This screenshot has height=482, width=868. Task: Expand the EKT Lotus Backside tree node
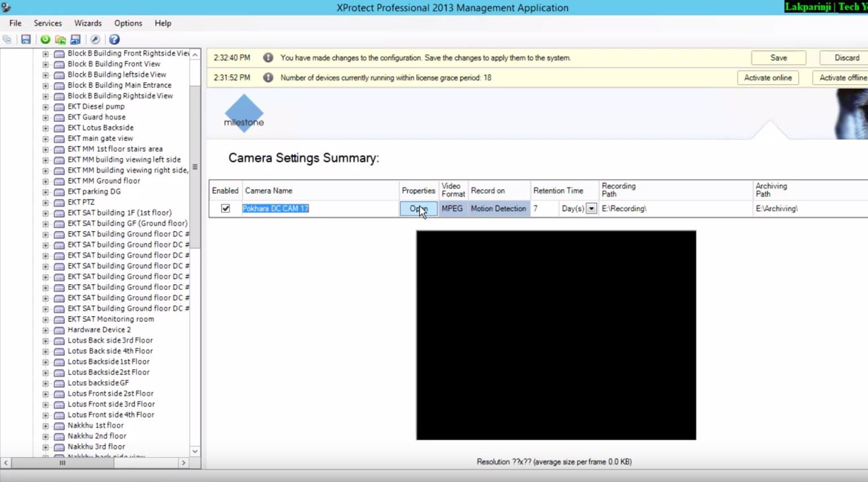pyautogui.click(x=45, y=128)
